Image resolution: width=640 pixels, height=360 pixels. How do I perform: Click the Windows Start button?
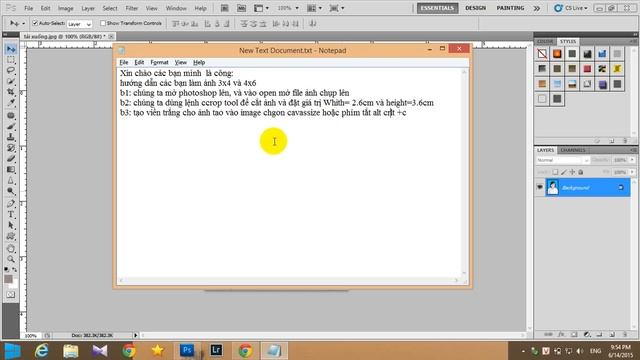[x=12, y=351]
